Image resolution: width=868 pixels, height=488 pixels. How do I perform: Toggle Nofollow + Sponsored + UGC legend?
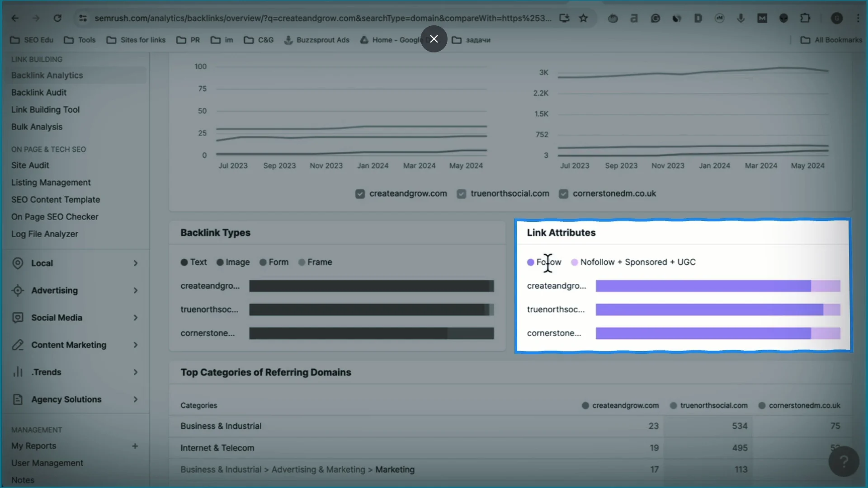point(633,262)
